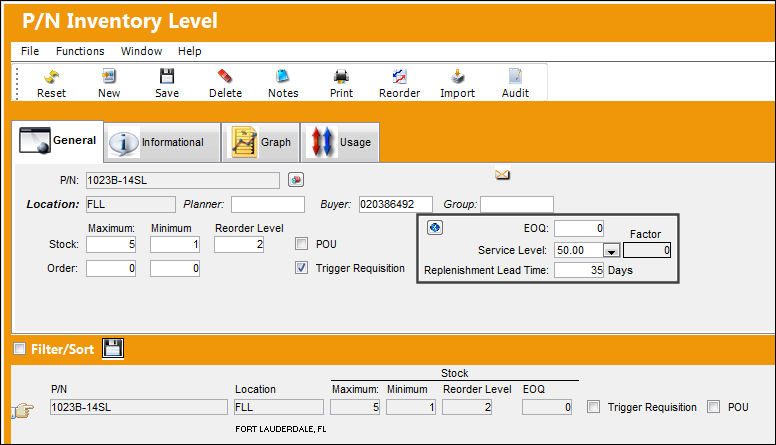
Task: Click the blue icon left of EOQ
Action: point(435,228)
